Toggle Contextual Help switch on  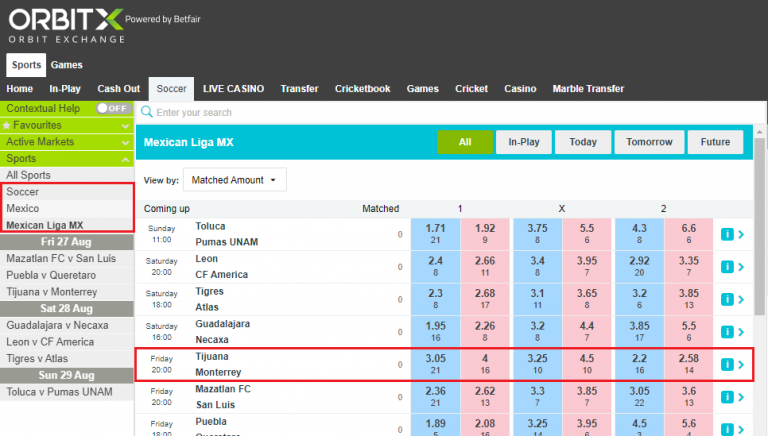click(114, 108)
